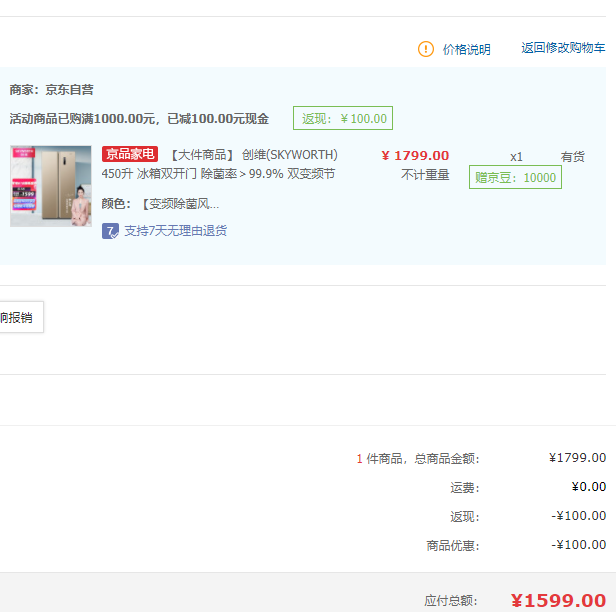Click the quantity x1 label
The height and width of the screenshot is (612, 616).
pos(516,157)
